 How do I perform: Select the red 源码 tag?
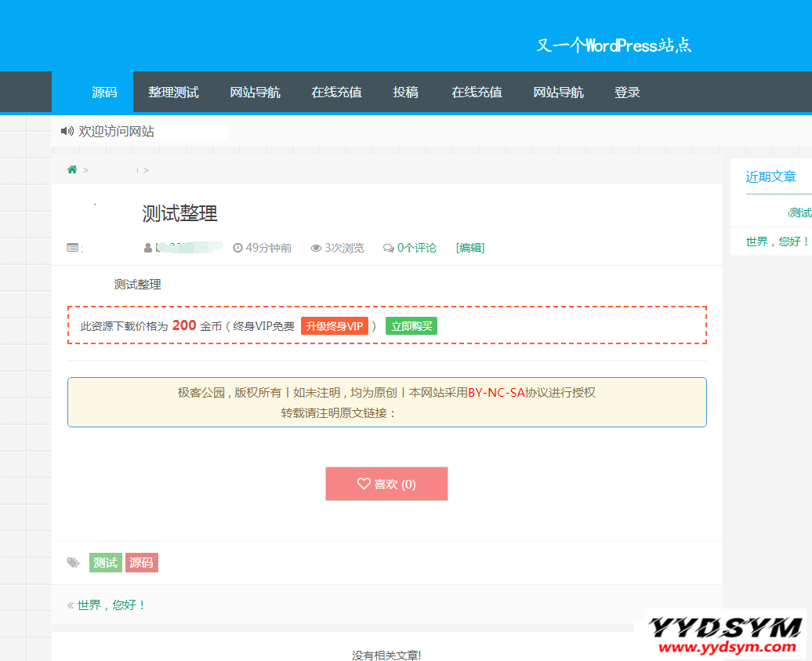pyautogui.click(x=142, y=562)
